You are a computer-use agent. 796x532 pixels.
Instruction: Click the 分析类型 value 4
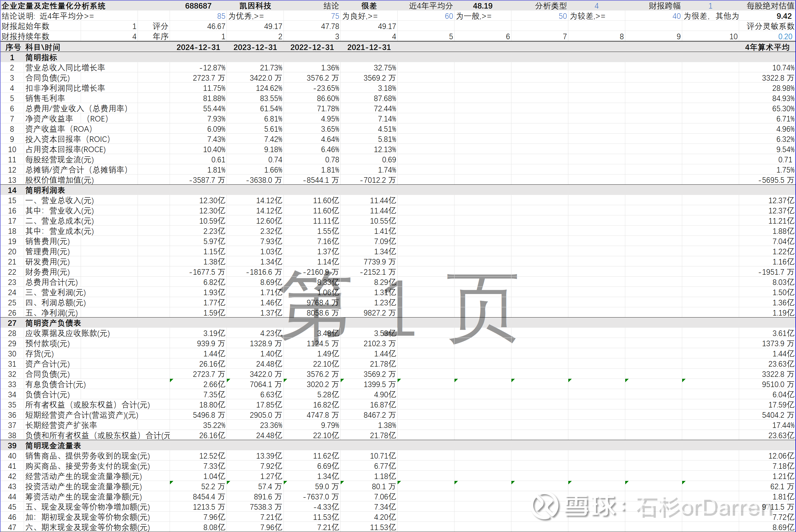point(597,6)
